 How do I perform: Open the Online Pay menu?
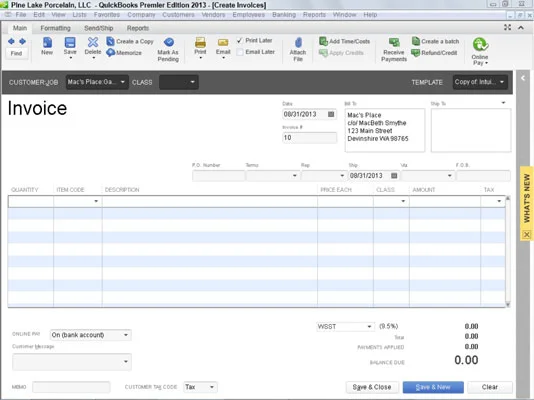pos(480,51)
